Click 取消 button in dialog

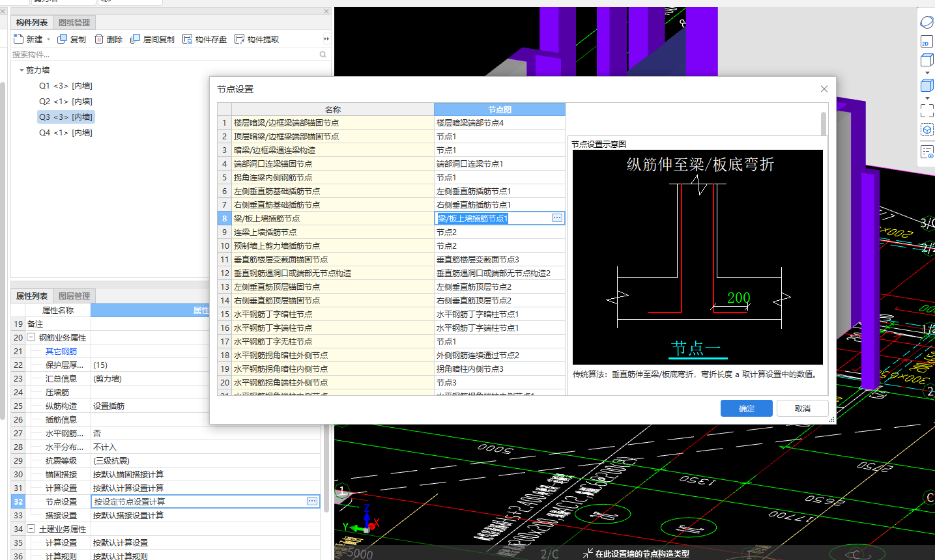tap(803, 408)
